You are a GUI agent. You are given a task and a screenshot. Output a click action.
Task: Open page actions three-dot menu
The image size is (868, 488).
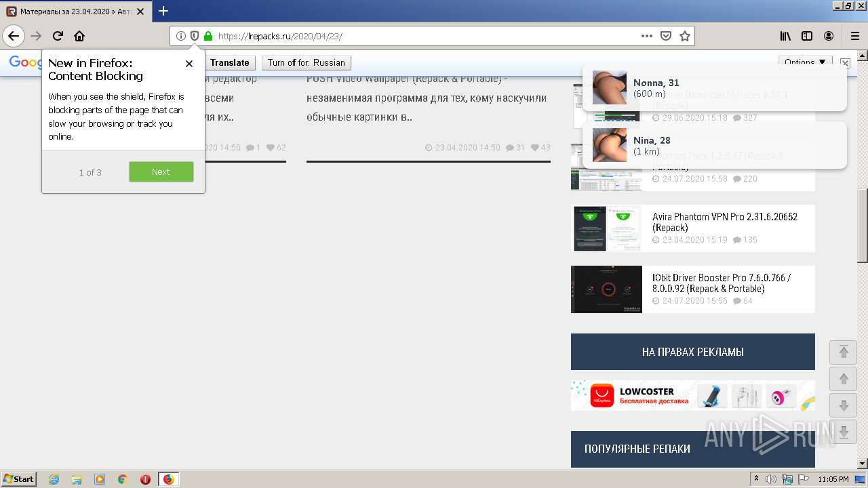[x=647, y=36]
